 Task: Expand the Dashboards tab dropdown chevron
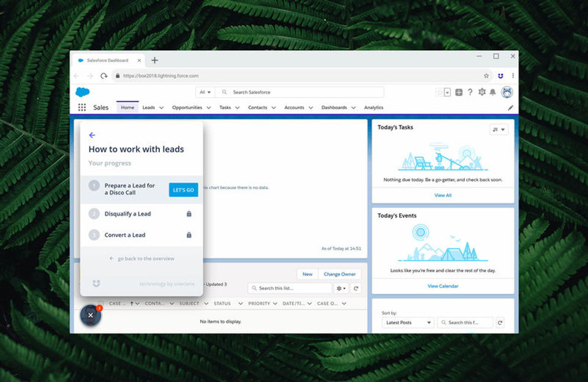tap(353, 108)
